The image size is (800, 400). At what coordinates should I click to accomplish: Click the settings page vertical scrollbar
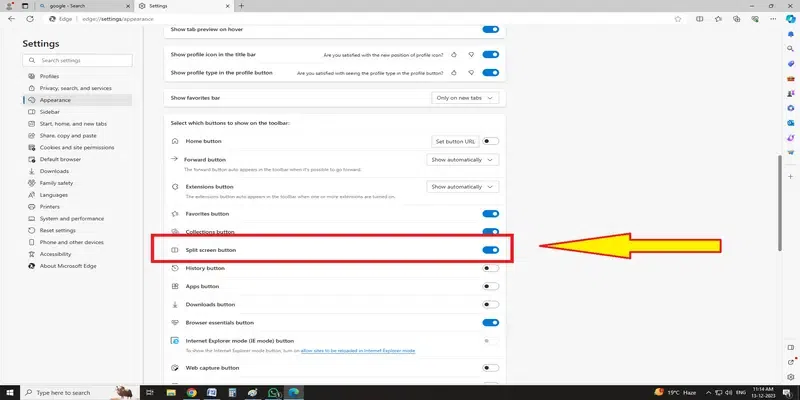coord(779,203)
